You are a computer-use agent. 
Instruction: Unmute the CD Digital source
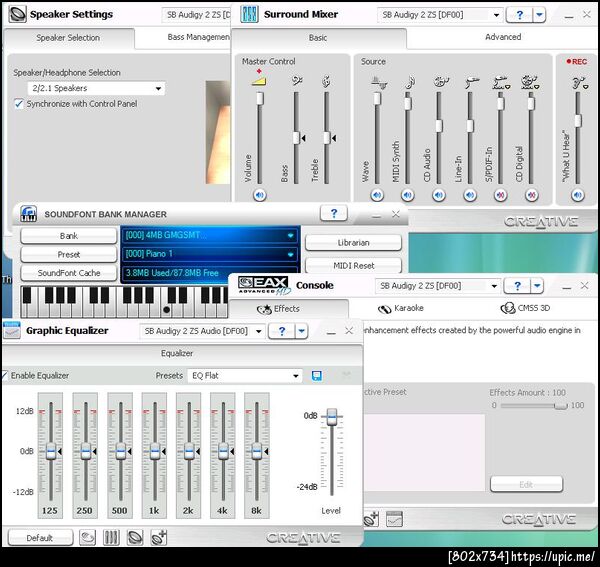[x=531, y=195]
